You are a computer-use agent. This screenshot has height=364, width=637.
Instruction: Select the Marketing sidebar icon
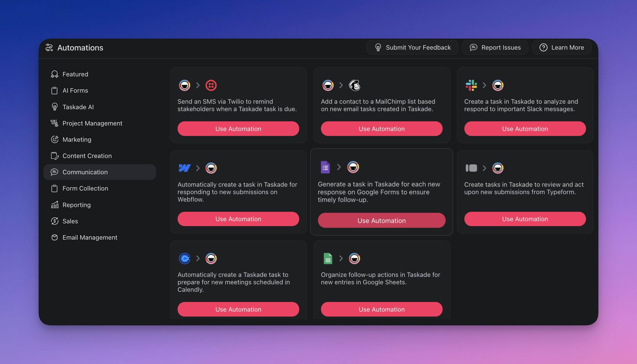(54, 140)
